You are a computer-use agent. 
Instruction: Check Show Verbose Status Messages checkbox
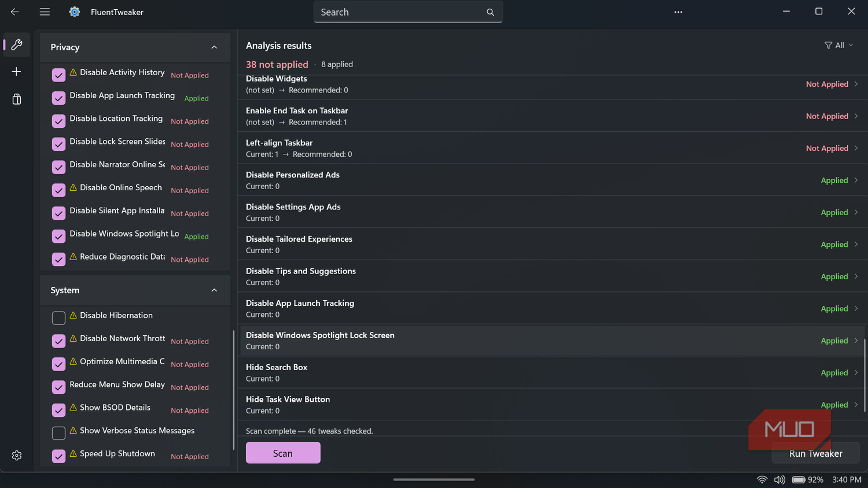click(58, 433)
